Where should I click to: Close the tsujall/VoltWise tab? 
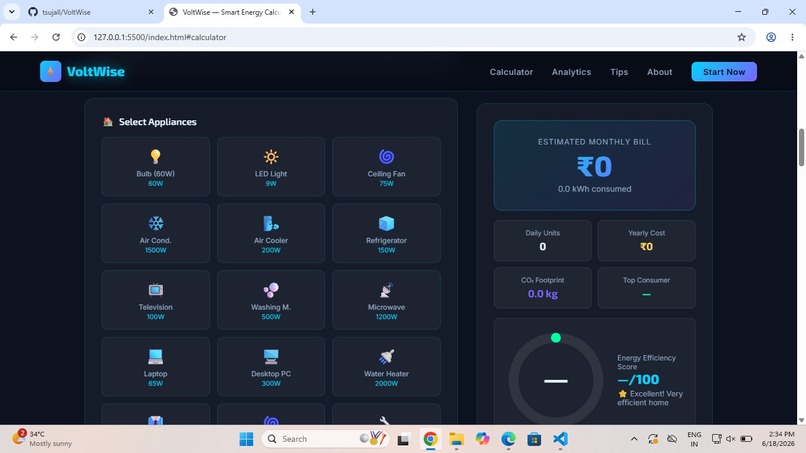151,12
